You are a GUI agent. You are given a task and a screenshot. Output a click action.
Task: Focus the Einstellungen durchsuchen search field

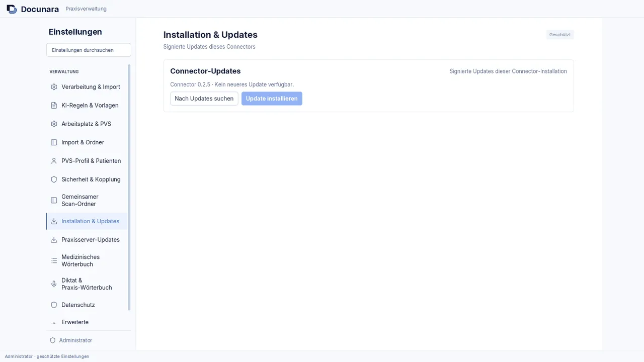(89, 50)
